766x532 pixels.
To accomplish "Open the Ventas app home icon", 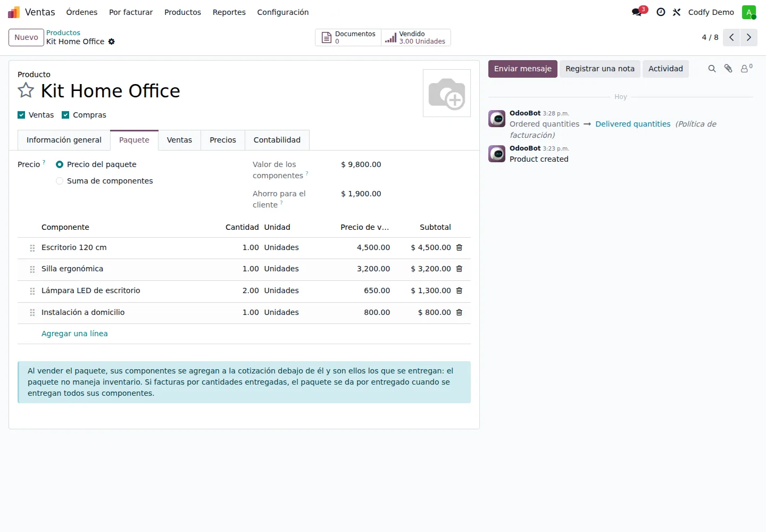I will coord(14,12).
